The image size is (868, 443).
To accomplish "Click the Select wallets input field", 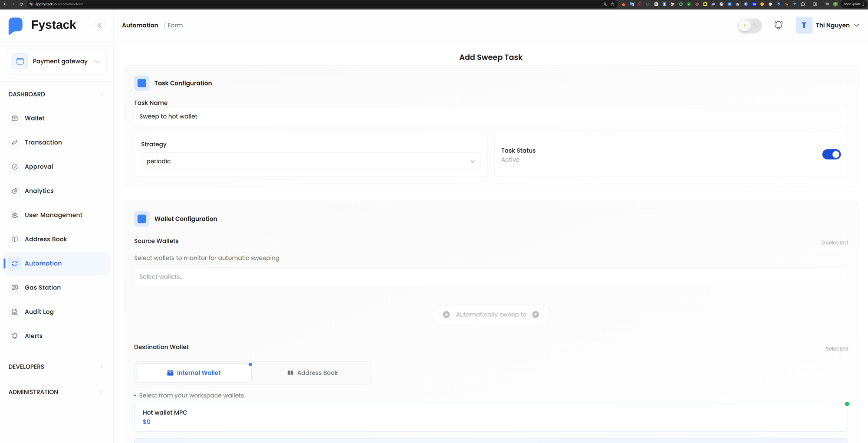I will (490, 277).
